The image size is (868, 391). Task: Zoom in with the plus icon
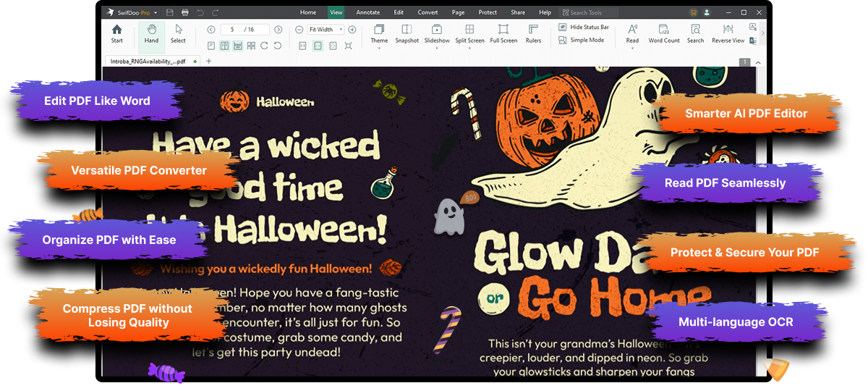coord(352,30)
